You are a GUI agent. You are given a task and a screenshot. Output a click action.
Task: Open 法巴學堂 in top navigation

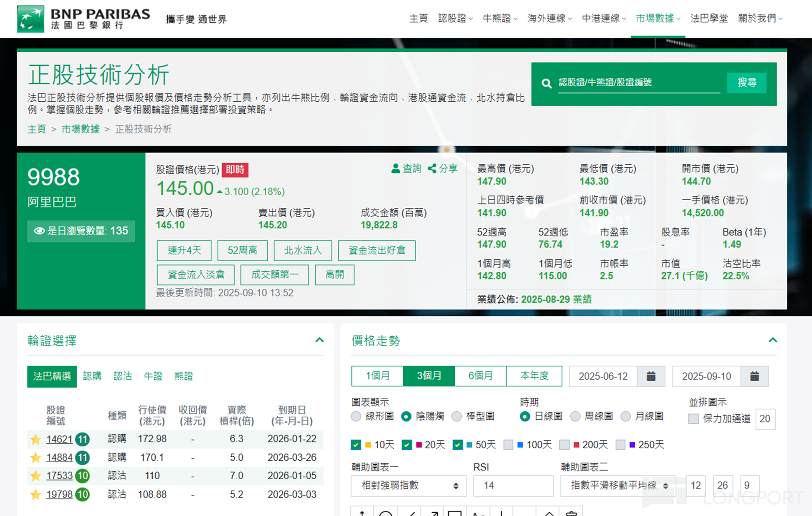coord(709,18)
